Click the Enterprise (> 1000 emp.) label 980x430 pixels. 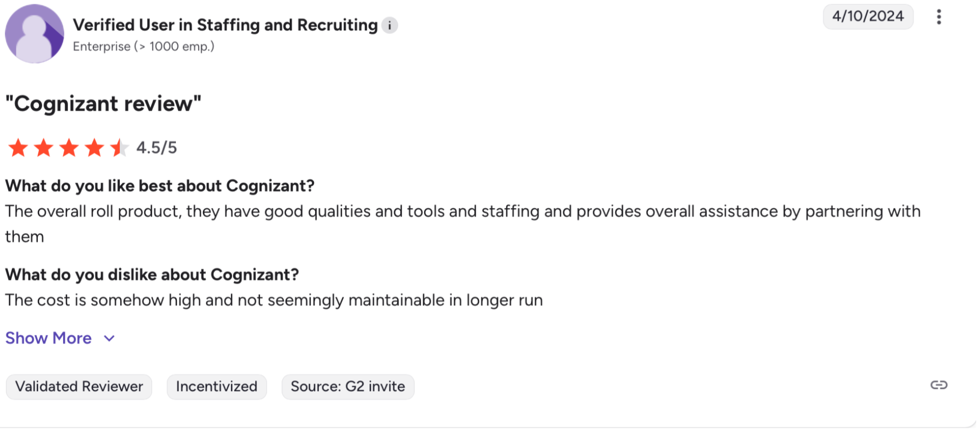coord(144,46)
